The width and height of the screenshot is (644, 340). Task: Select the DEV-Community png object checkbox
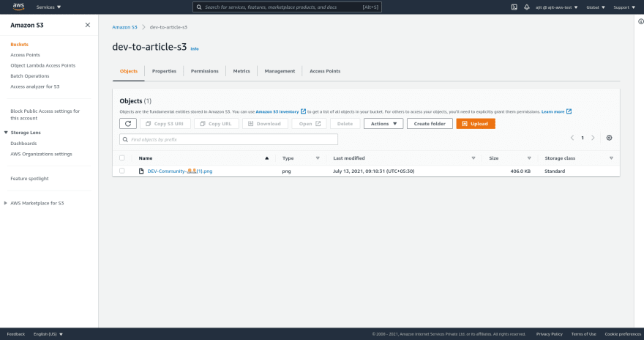pyautogui.click(x=122, y=171)
